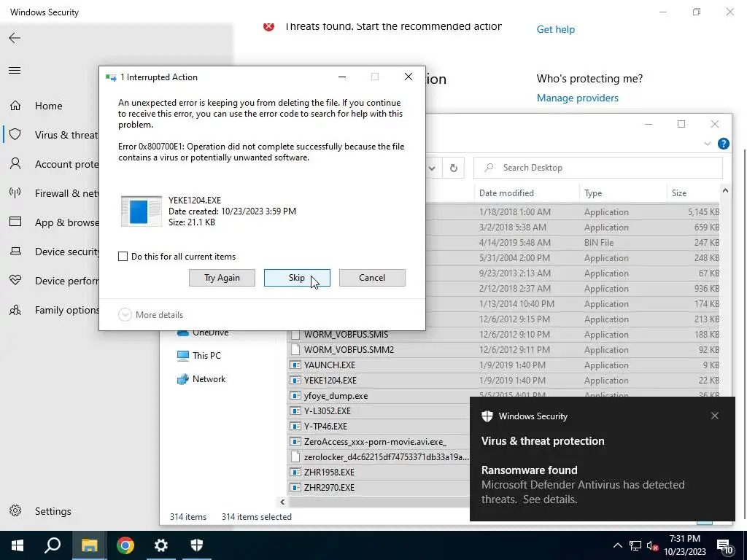747x560 pixels.
Task: Select YEKE1204.EXE in the file list
Action: (330, 381)
